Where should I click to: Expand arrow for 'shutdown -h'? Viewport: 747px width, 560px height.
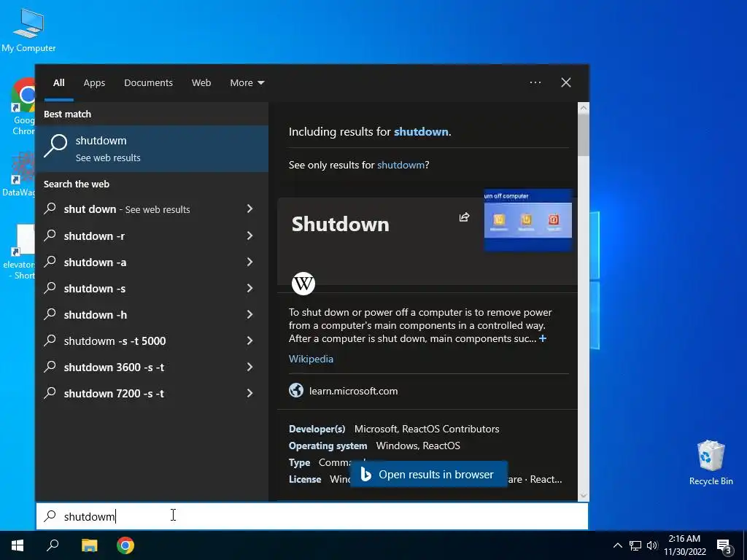tap(249, 314)
